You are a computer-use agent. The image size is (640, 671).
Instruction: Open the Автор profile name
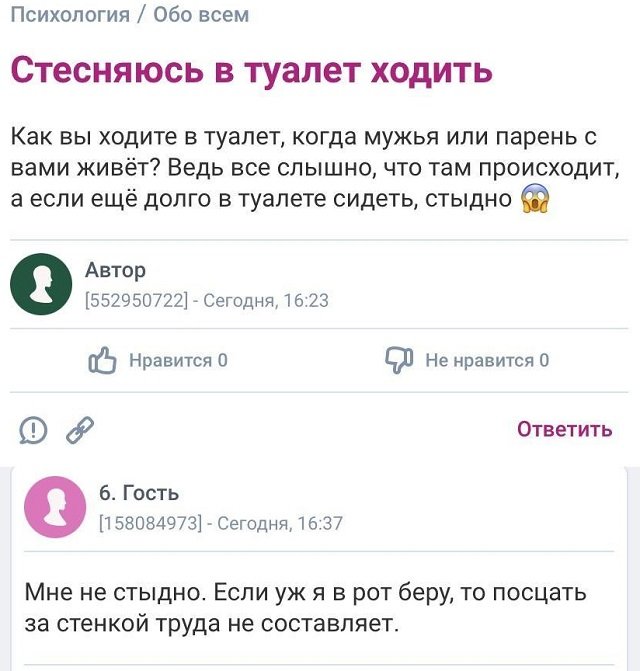[115, 270]
